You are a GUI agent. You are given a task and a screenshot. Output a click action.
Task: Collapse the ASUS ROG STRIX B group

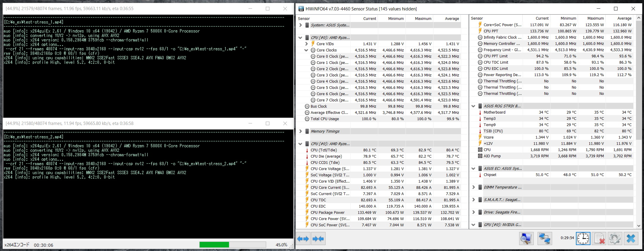[473, 106]
